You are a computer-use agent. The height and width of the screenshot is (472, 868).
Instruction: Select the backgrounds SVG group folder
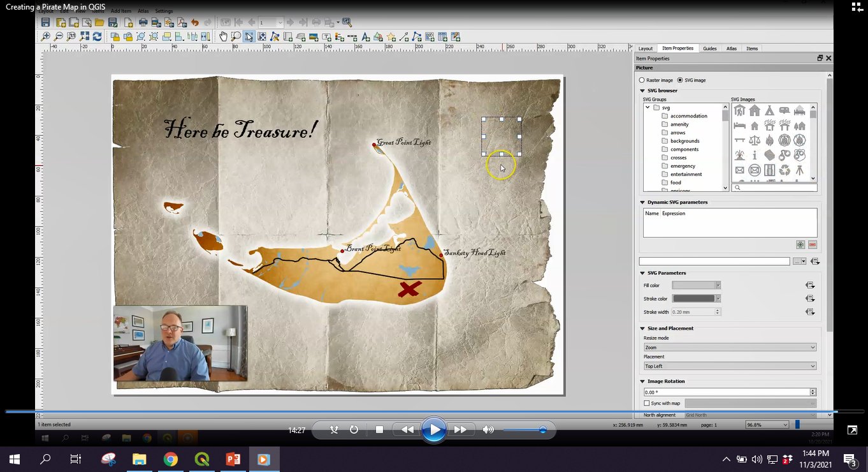tap(684, 141)
